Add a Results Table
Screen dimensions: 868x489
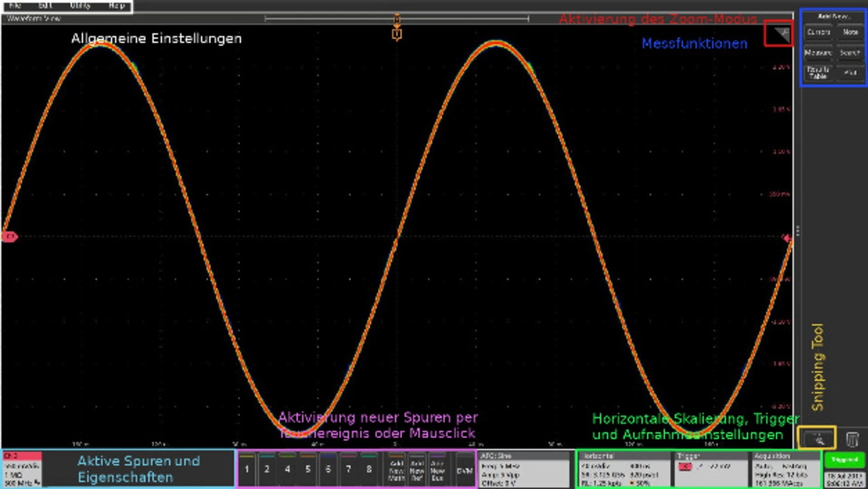pyautogui.click(x=818, y=73)
